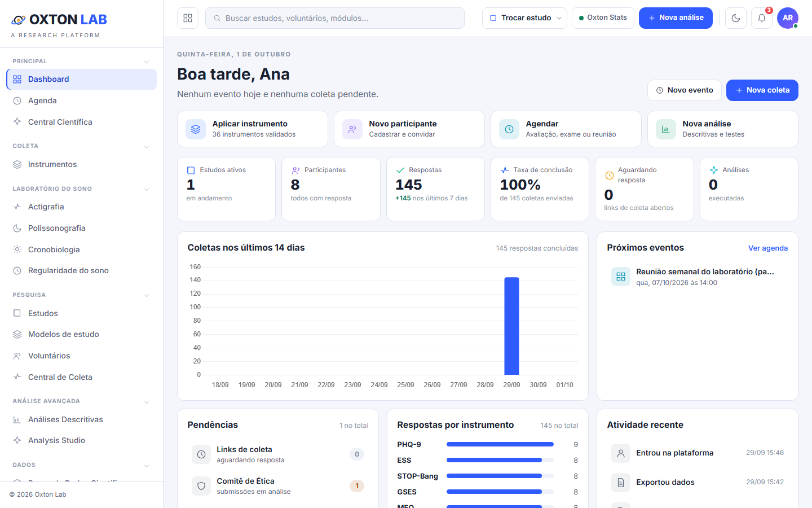
Task: Select Voluntários in the sidebar
Action: click(x=81, y=356)
